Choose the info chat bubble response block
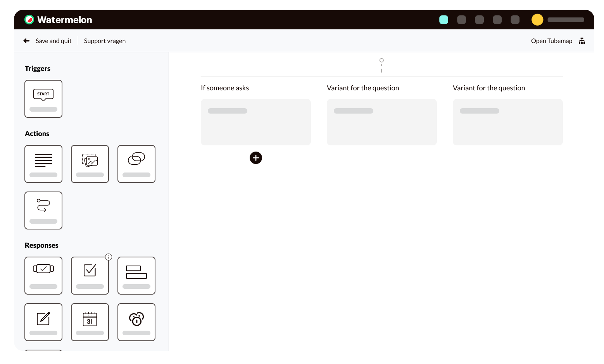The height and width of the screenshot is (364, 604). click(136, 322)
